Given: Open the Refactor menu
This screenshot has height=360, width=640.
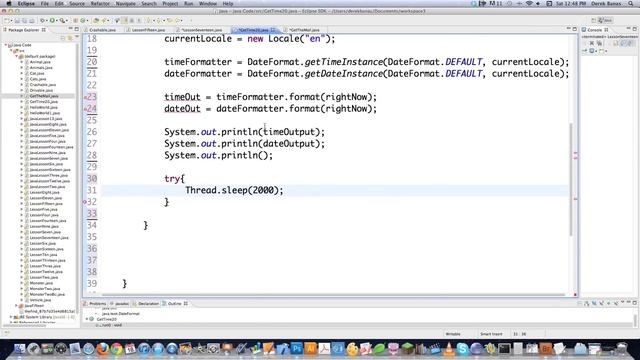Looking at the screenshot, I should click(x=100, y=4).
